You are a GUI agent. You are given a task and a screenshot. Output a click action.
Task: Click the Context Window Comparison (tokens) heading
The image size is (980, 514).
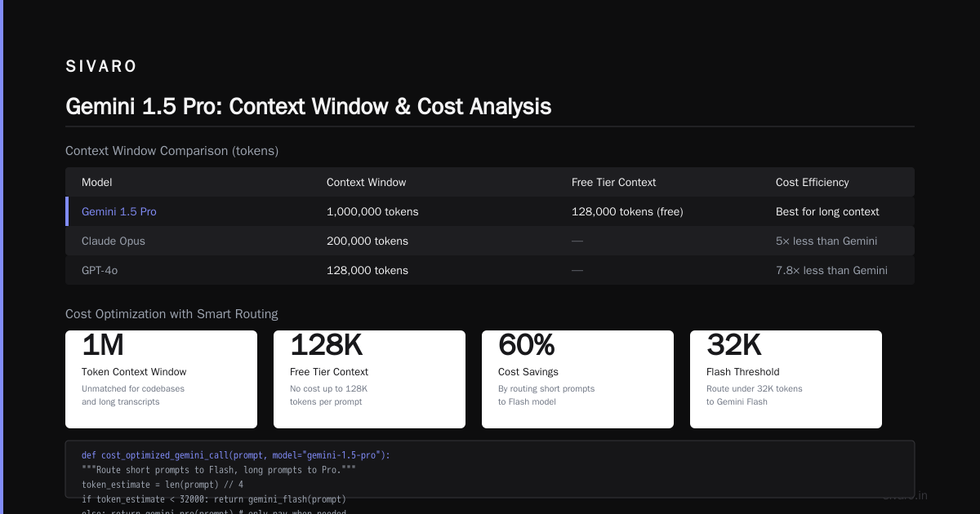(x=172, y=151)
